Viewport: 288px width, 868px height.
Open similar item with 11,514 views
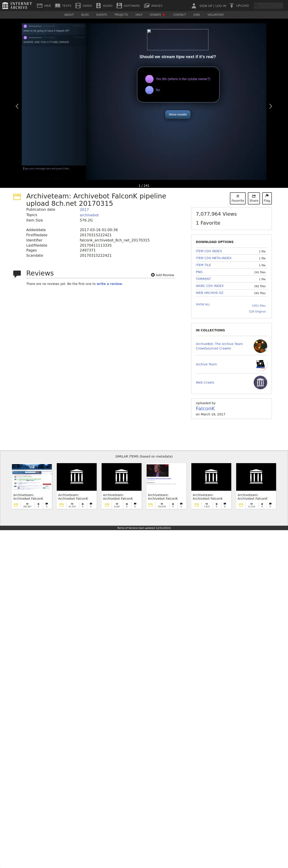click(256, 486)
